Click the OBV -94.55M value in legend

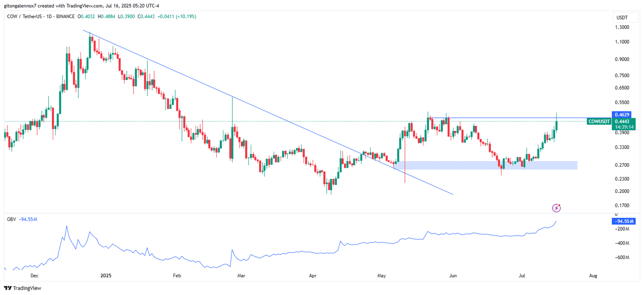[x=28, y=219]
